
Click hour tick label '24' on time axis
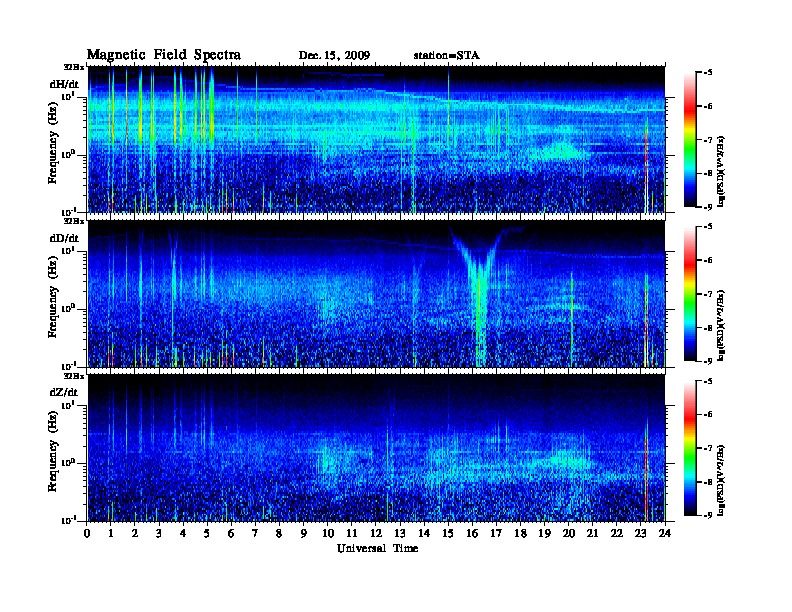point(665,533)
